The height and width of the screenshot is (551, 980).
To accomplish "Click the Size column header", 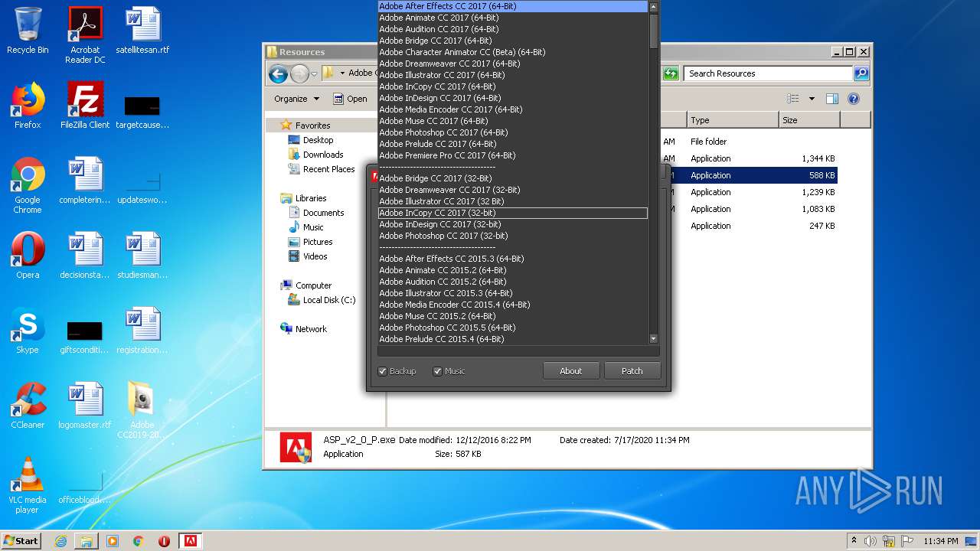I will [809, 120].
